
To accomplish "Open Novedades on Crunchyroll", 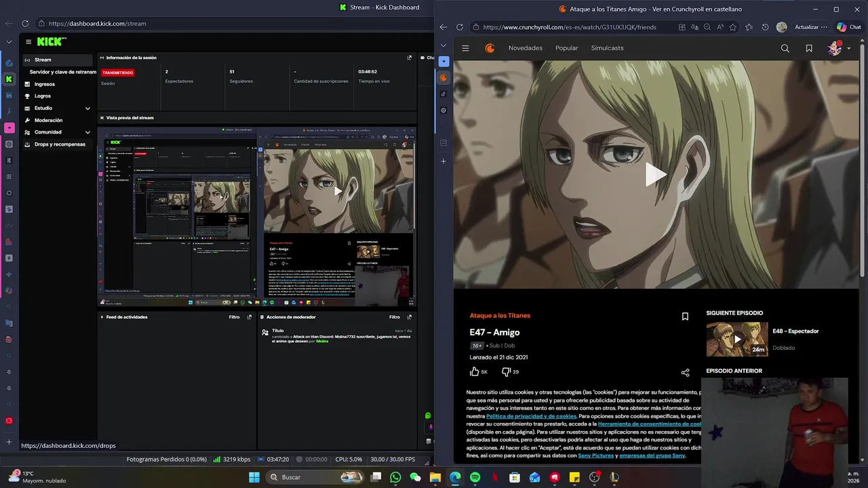I will (x=526, y=48).
